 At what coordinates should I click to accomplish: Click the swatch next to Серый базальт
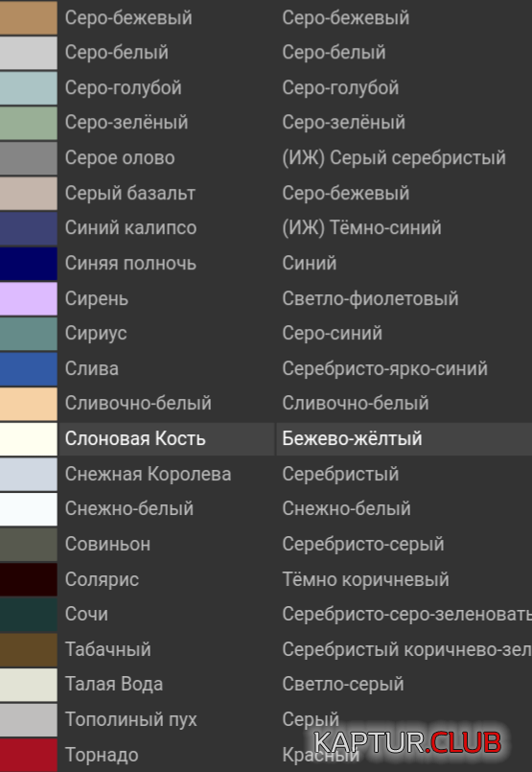coord(29,193)
